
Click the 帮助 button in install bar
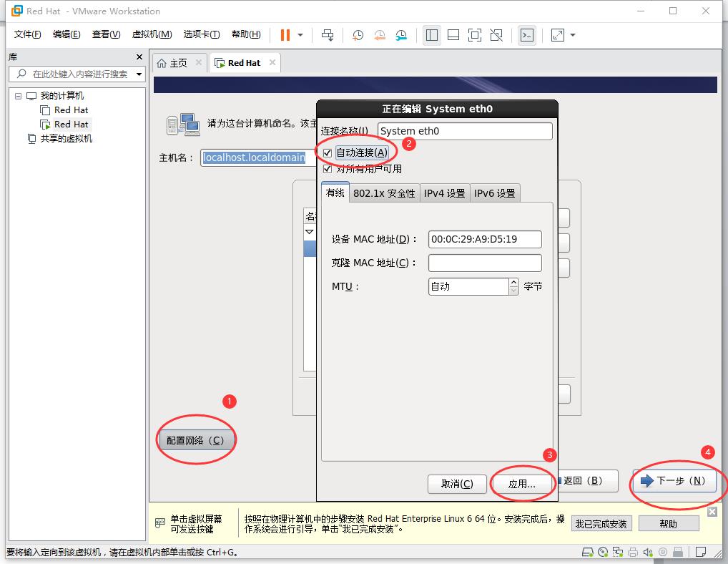[x=669, y=524]
